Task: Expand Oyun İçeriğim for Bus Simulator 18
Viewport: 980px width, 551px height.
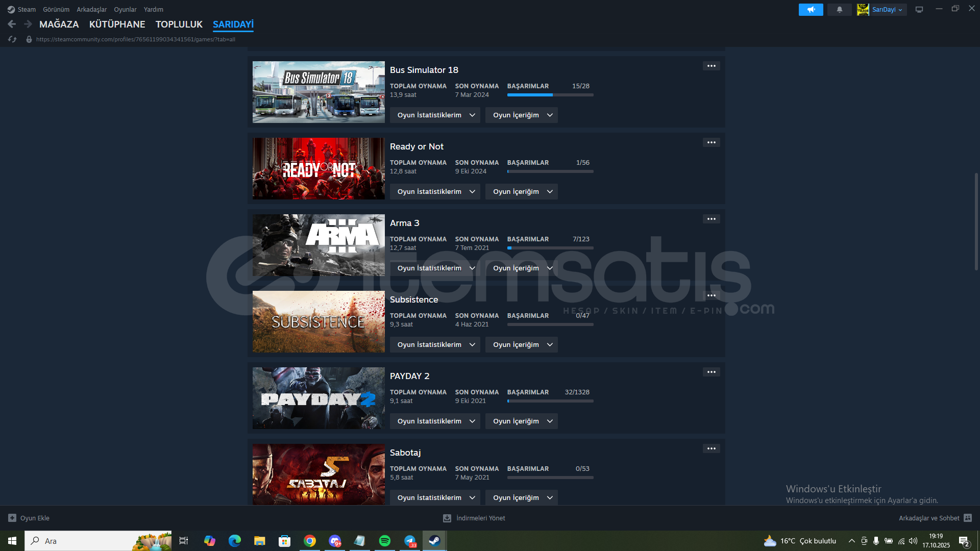Action: click(521, 115)
